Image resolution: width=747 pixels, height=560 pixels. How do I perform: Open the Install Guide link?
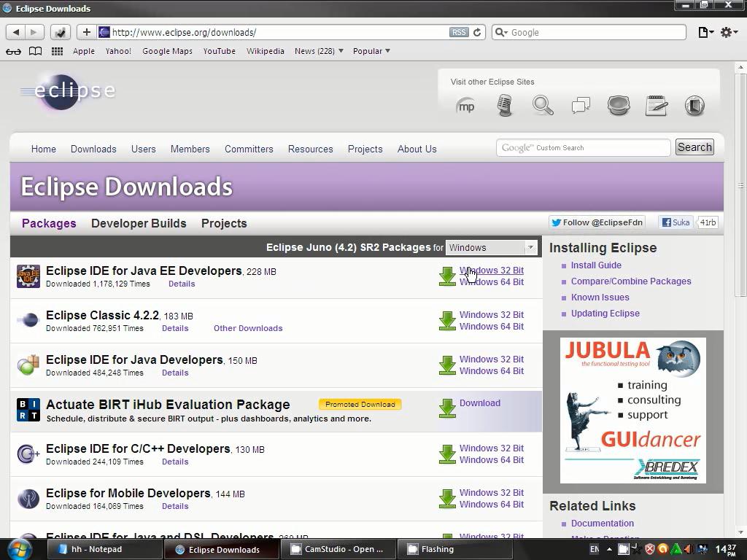click(x=596, y=265)
